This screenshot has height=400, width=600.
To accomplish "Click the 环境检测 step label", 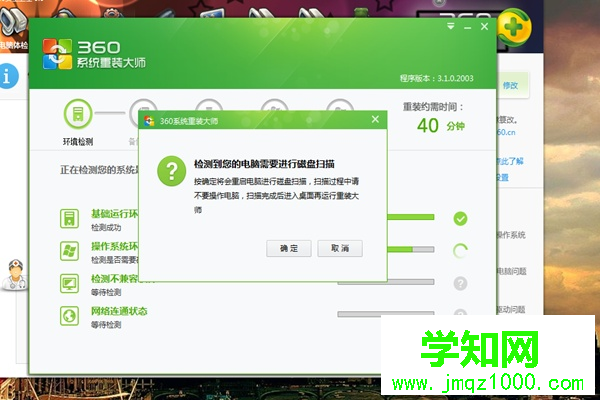I will [78, 142].
